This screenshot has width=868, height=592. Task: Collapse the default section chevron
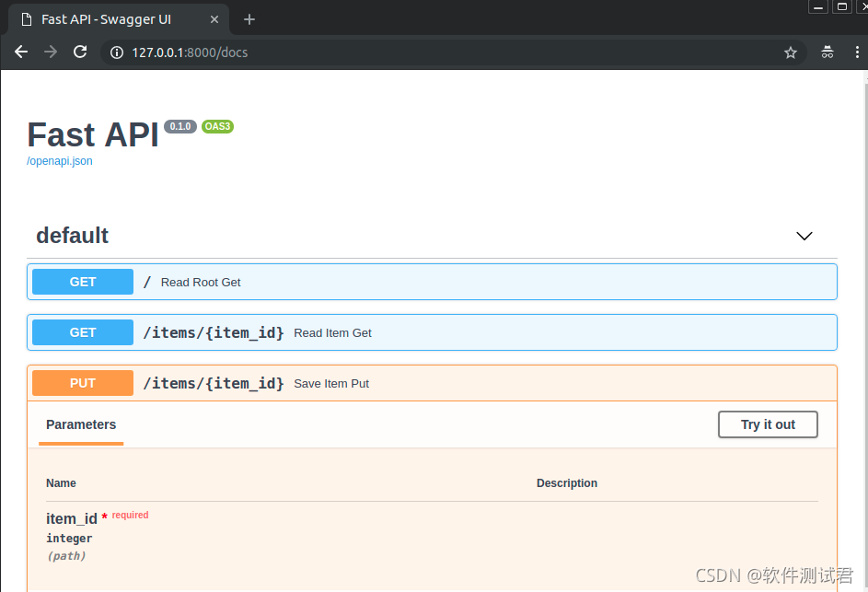pos(804,236)
